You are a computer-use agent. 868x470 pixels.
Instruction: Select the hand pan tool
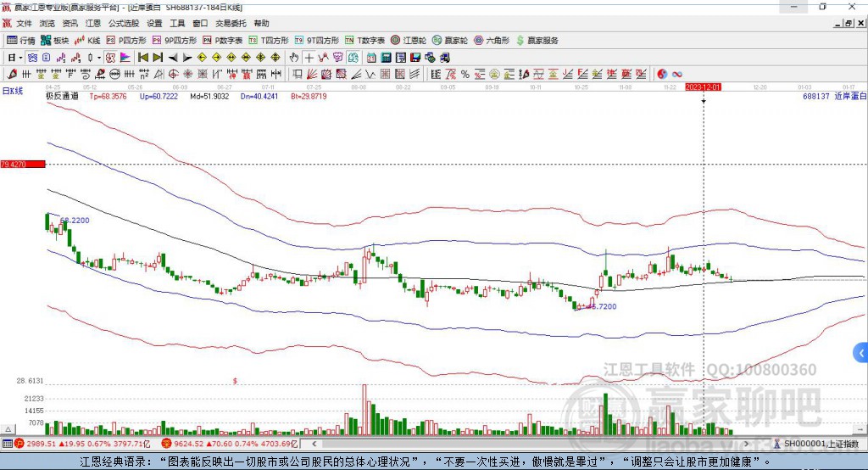(294, 58)
